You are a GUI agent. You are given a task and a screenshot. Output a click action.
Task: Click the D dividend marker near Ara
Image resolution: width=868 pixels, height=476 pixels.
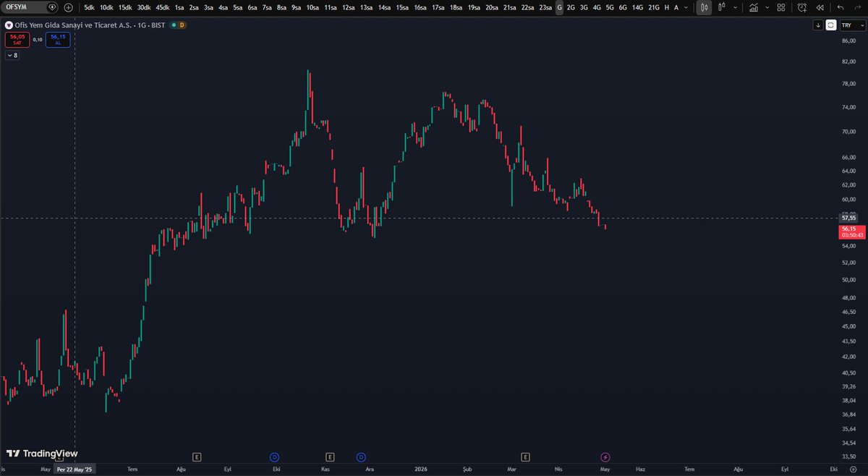[x=361, y=456]
